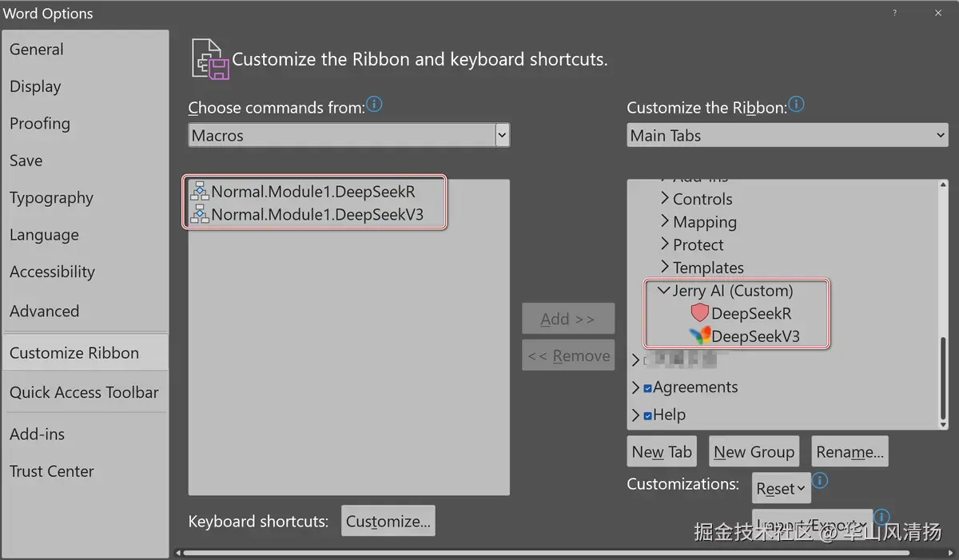Open the Display options category
The width and height of the screenshot is (959, 560).
click(85, 86)
